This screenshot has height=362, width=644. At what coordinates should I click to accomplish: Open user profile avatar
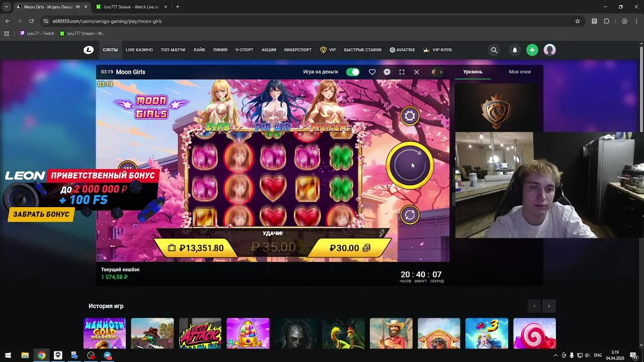point(549,50)
